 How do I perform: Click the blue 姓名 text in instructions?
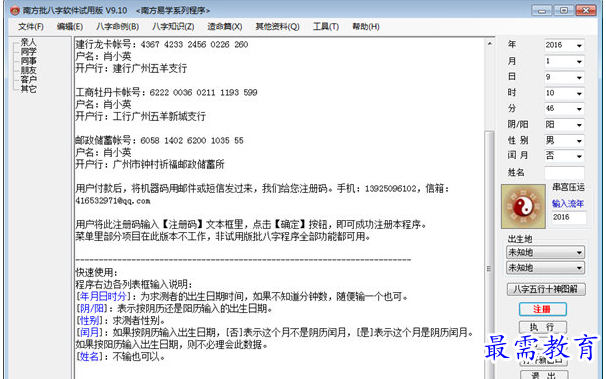(89, 356)
